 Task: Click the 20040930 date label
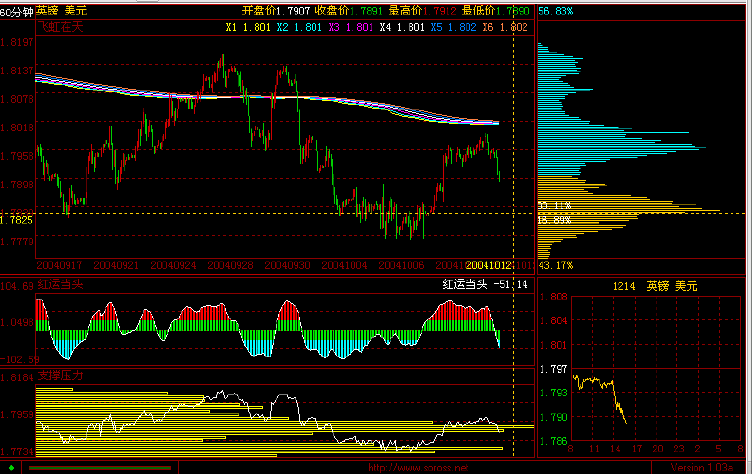[287, 265]
